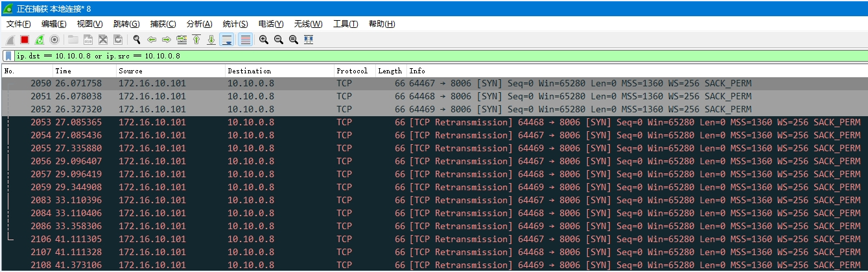Click the resize columns to fit icon
This screenshot has height=272, width=868.
pos(309,40)
